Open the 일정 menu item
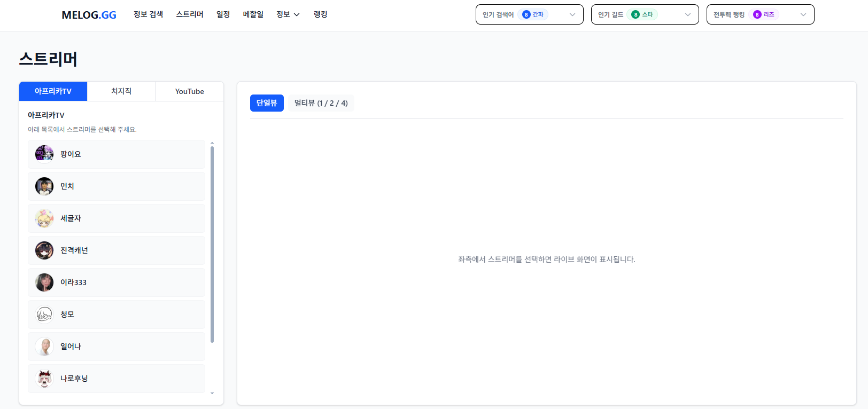 tap(223, 14)
